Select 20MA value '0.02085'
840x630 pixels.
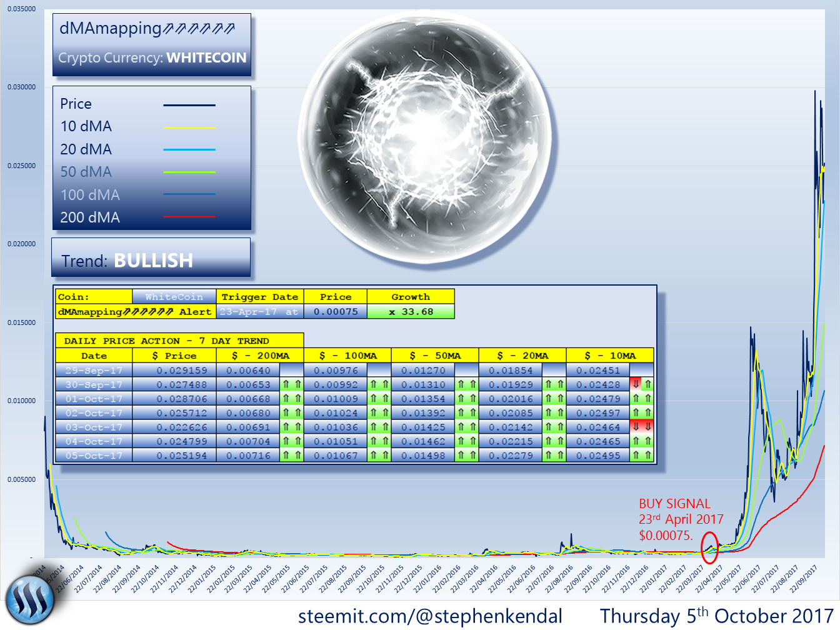click(511, 413)
